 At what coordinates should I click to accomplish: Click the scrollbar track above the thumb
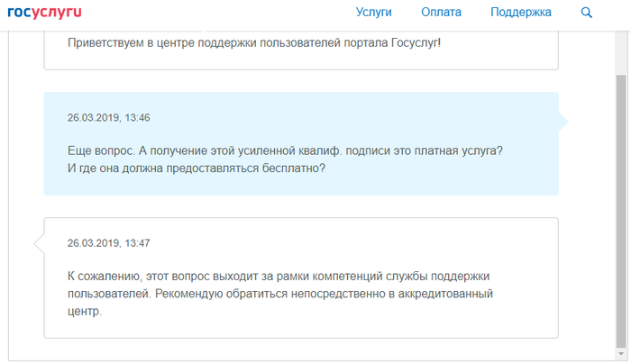(x=621, y=50)
